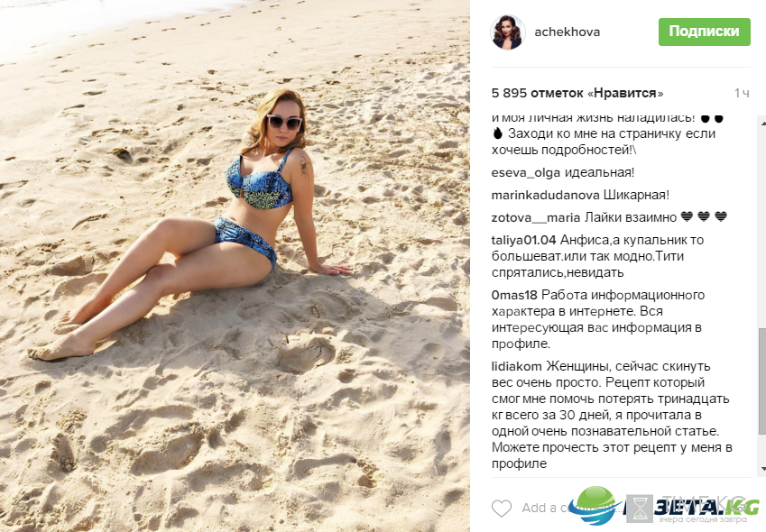
Task: Open eseva_olga commenter profile
Action: pyautogui.click(x=526, y=173)
